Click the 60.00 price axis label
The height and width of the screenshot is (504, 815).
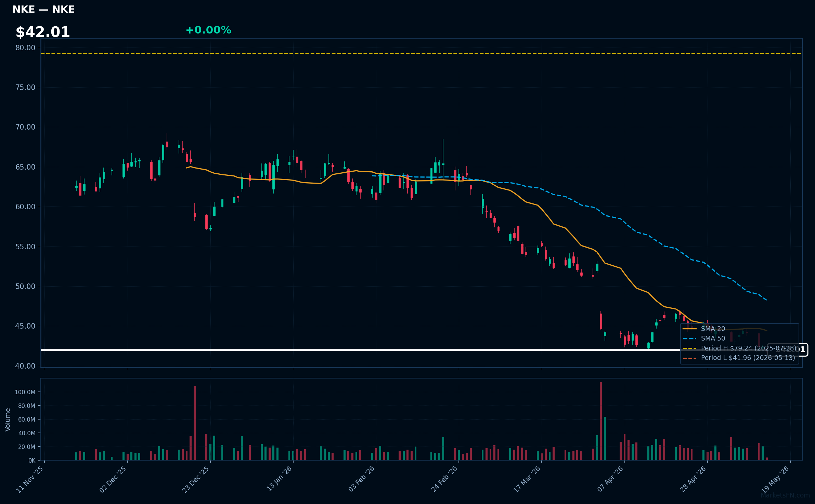tap(25, 207)
